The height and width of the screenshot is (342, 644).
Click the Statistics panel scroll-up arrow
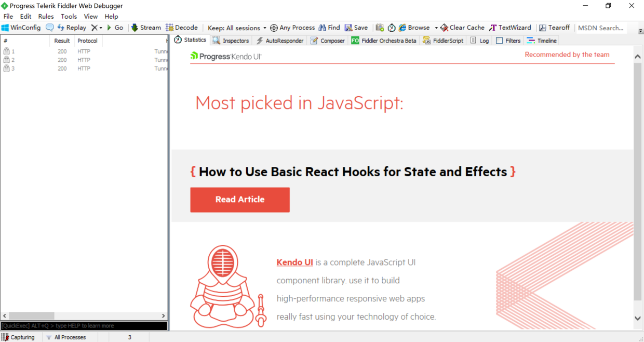click(x=638, y=57)
